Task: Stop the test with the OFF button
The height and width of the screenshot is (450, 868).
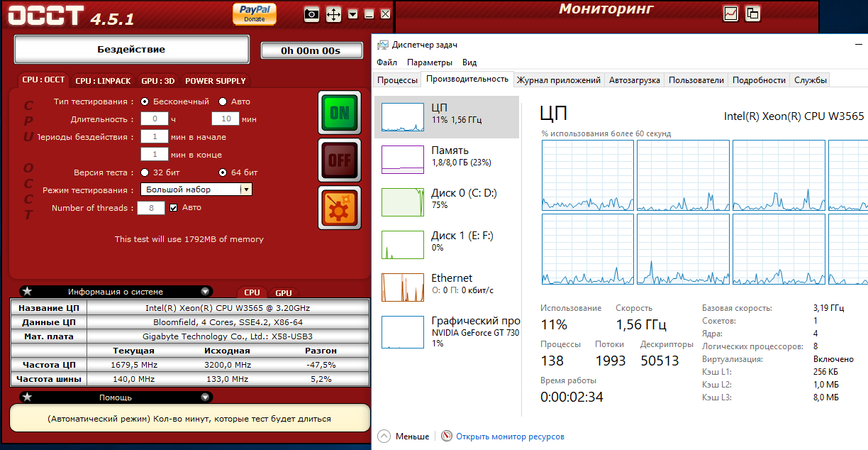Action: 340,160
